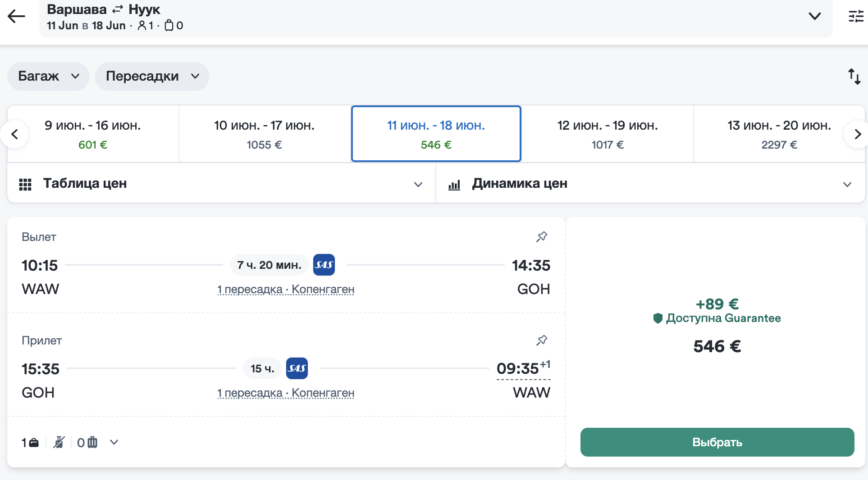Open the Пересадки filter dropdown
868x480 pixels.
pos(152,77)
